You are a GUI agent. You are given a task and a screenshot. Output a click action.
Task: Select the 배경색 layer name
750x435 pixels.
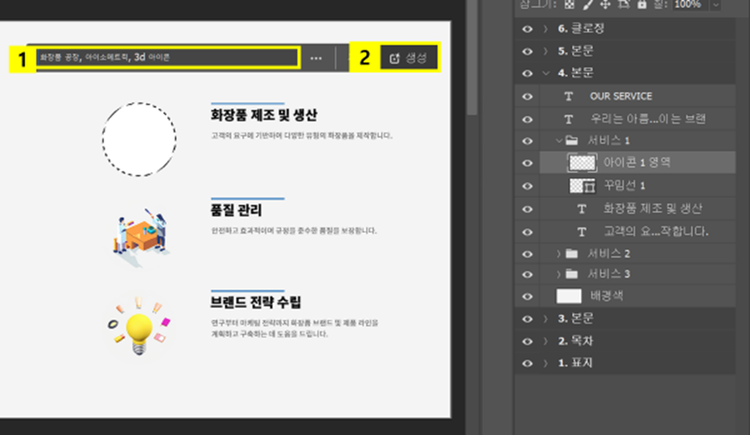click(607, 296)
